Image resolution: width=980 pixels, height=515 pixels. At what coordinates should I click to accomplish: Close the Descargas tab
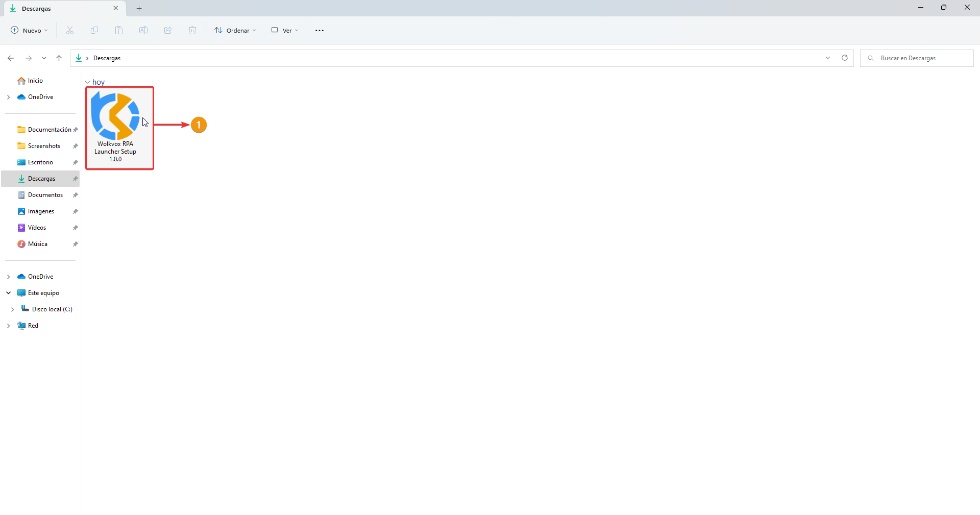[116, 8]
